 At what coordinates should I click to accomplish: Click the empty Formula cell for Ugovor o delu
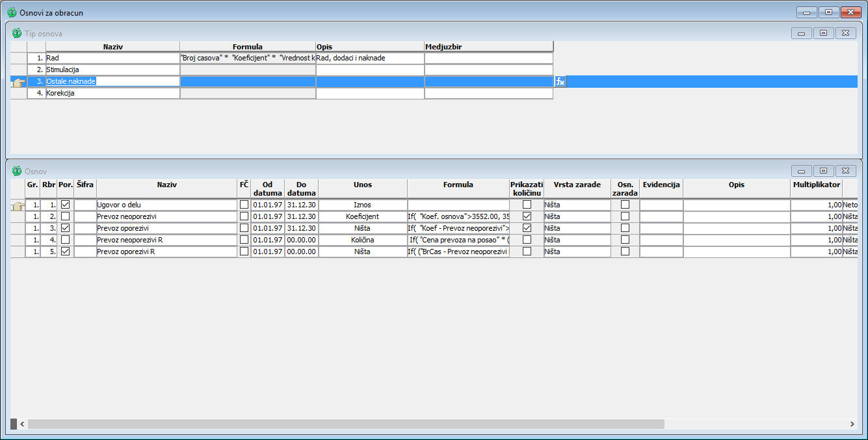tap(458, 205)
